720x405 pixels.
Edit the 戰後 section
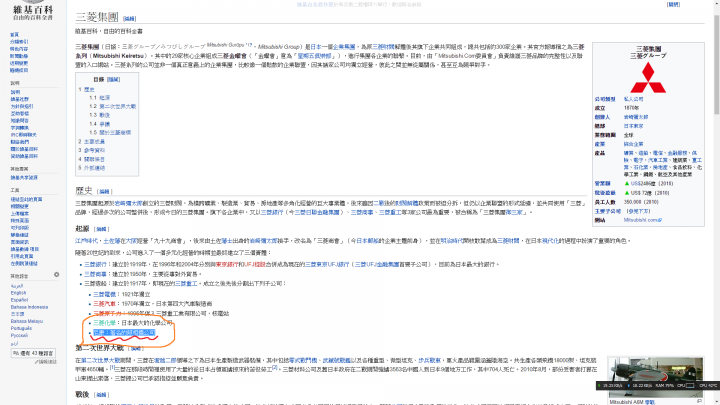click(101, 395)
